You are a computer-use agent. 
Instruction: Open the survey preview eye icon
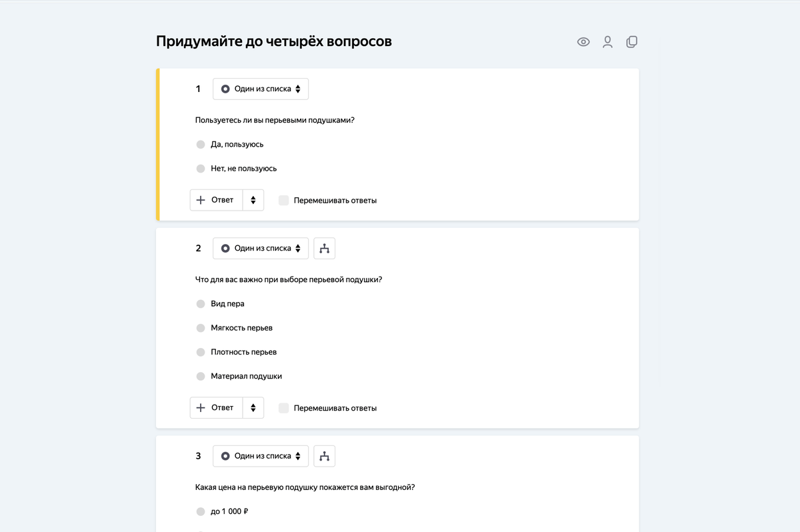pyautogui.click(x=583, y=41)
